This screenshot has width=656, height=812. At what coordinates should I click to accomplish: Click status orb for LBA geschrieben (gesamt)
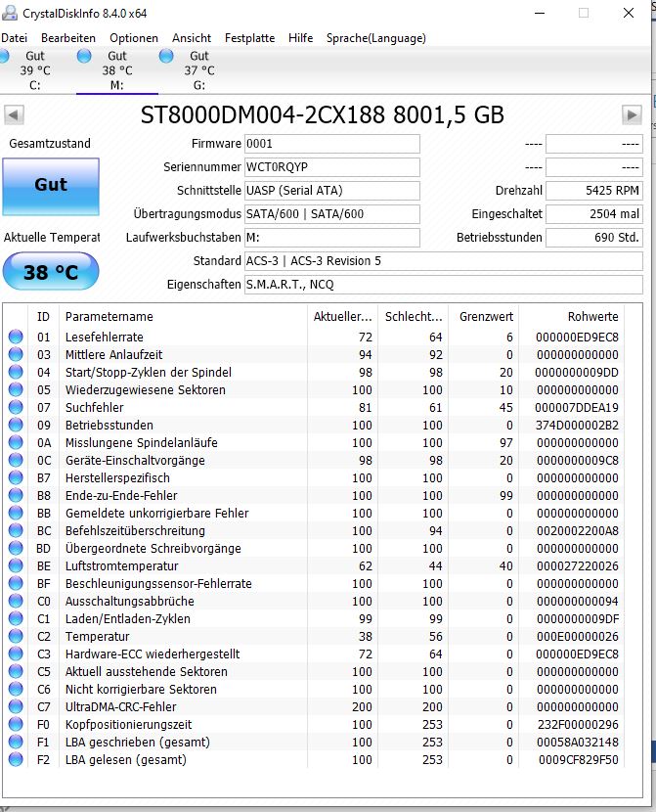pos(16,742)
